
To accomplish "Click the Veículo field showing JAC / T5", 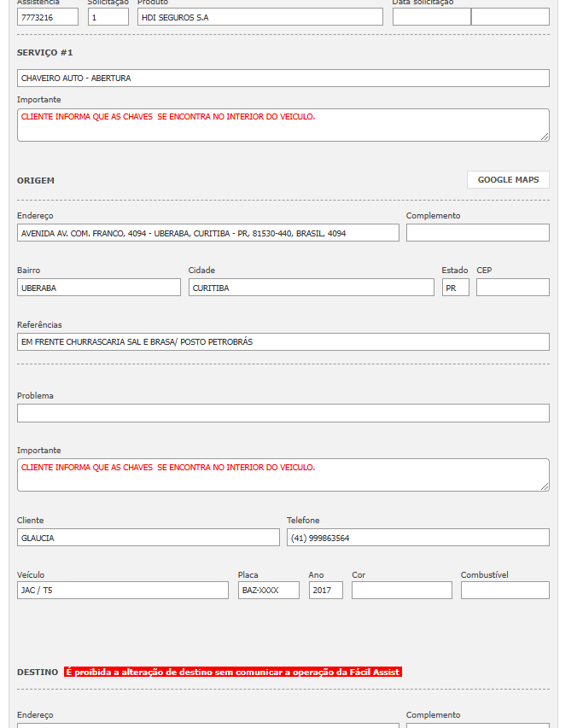I will (x=122, y=591).
